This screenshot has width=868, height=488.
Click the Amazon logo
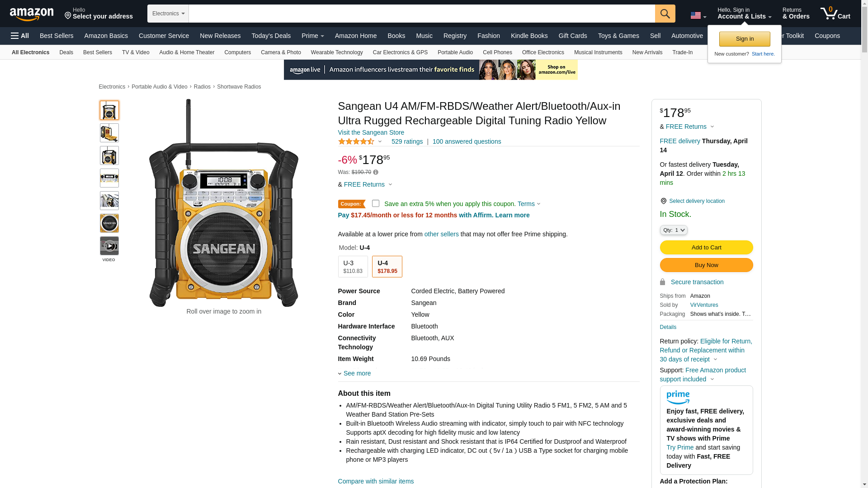click(x=32, y=14)
